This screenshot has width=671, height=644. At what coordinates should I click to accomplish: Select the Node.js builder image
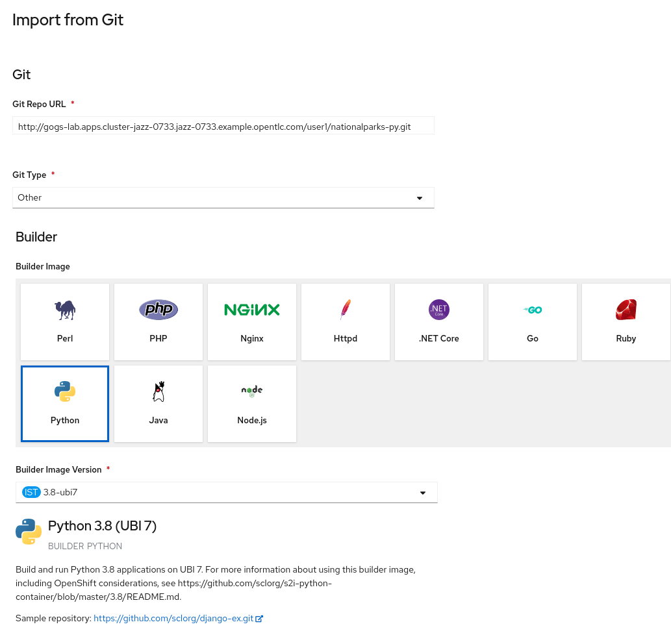click(x=252, y=404)
